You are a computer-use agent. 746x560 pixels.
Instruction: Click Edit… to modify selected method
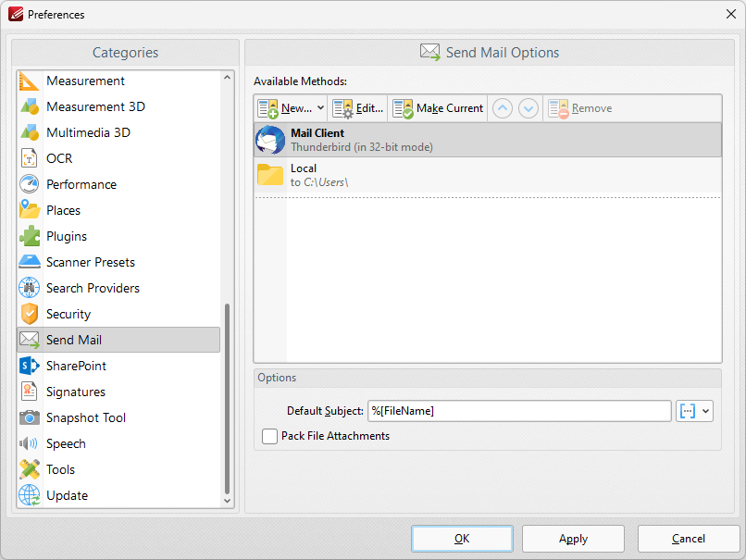pyautogui.click(x=357, y=108)
